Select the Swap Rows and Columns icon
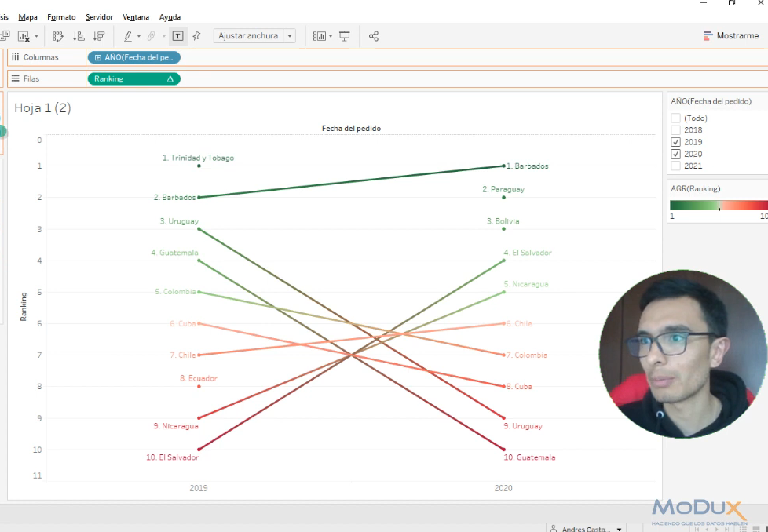This screenshot has height=532, width=768. [57, 35]
